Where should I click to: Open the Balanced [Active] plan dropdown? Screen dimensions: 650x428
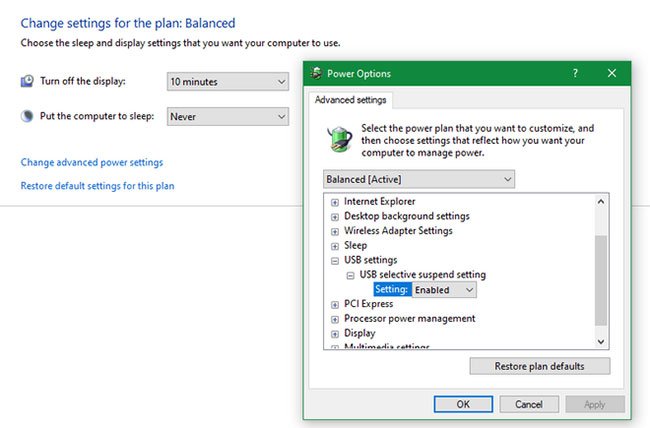click(x=420, y=179)
